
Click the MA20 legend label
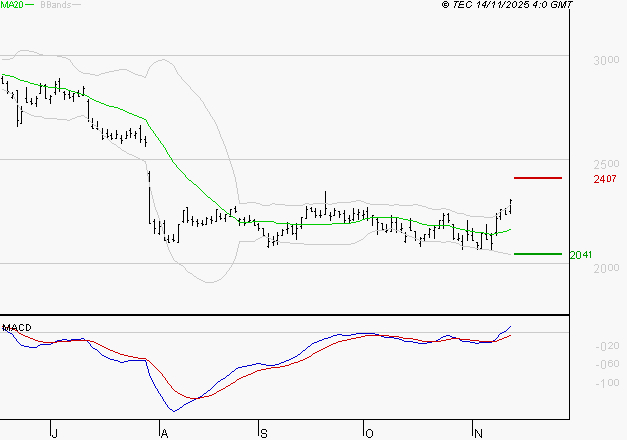click(x=11, y=5)
